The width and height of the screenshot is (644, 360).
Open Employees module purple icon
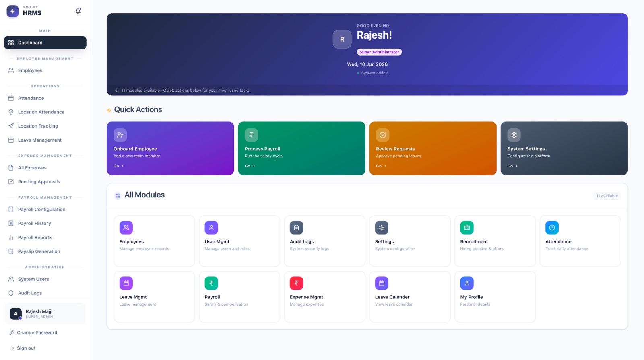coord(126,228)
